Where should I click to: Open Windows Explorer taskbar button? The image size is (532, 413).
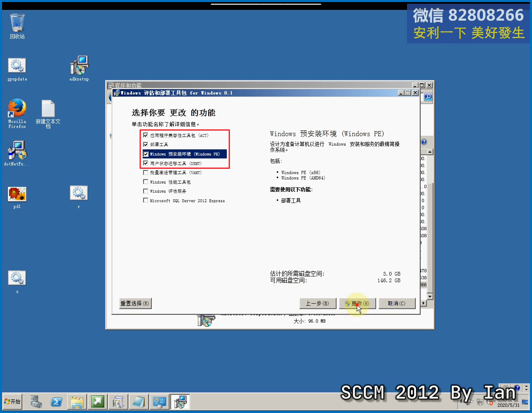point(77,401)
